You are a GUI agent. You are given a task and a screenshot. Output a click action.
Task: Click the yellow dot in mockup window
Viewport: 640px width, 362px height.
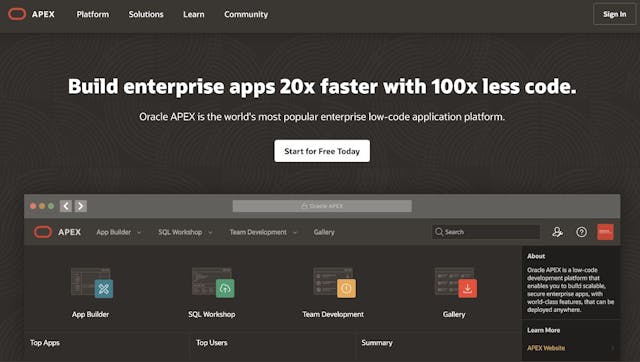click(x=42, y=206)
